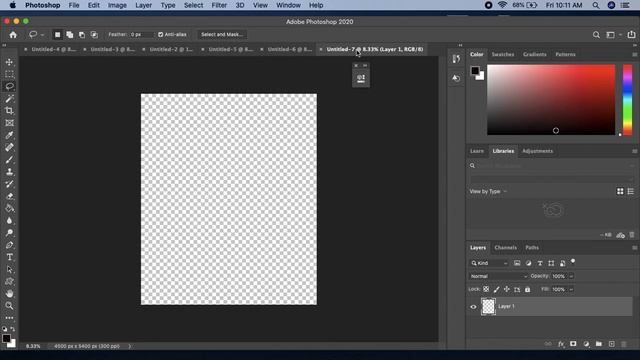Open the layer Opacity dropdown arrow

571,276
